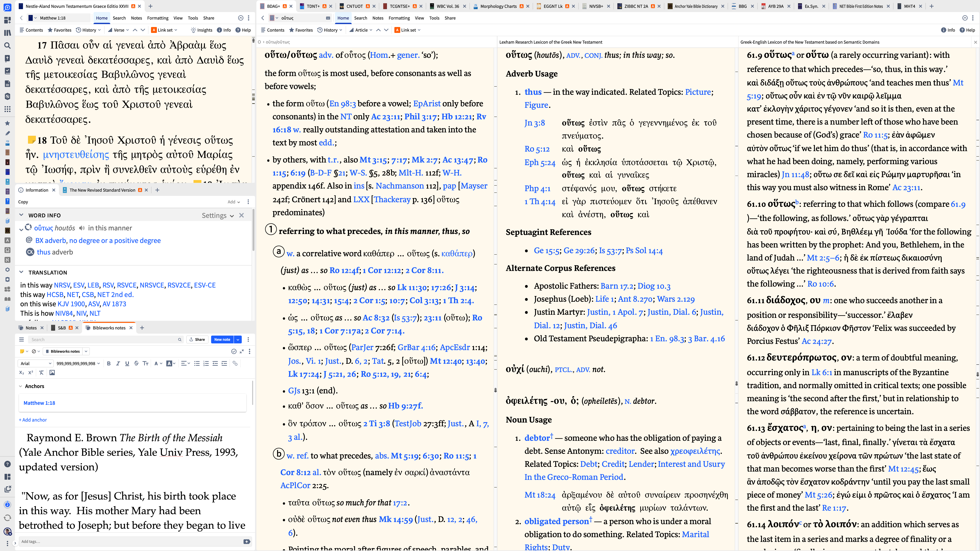Click the Share button in notes panel

point(197,340)
